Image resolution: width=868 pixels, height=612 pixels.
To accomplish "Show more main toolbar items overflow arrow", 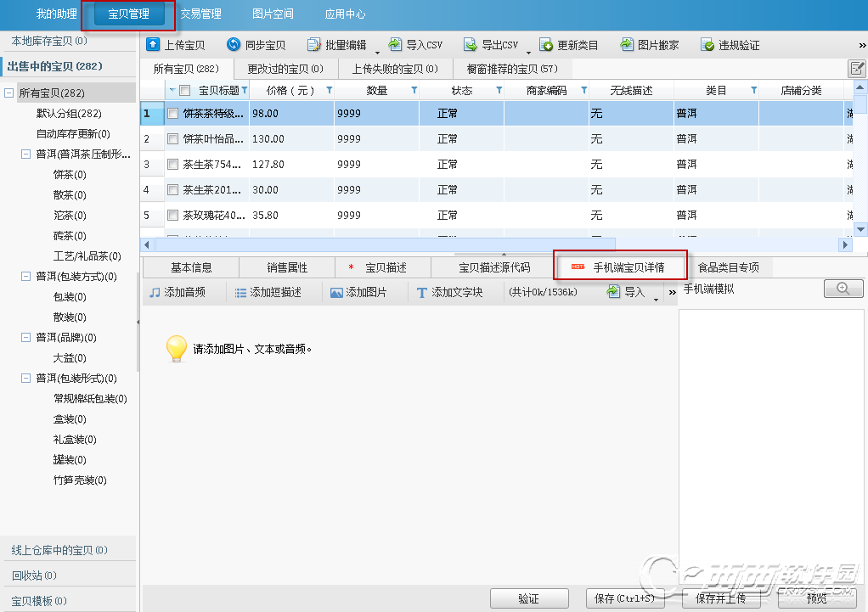I will tap(862, 45).
